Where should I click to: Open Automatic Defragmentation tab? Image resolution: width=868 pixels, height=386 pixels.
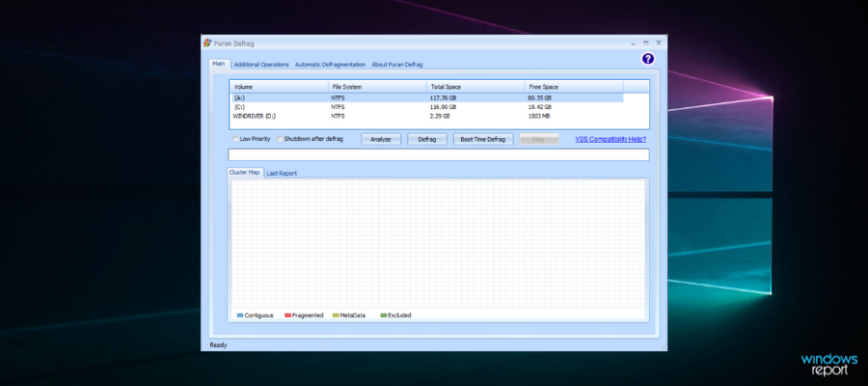tap(330, 65)
